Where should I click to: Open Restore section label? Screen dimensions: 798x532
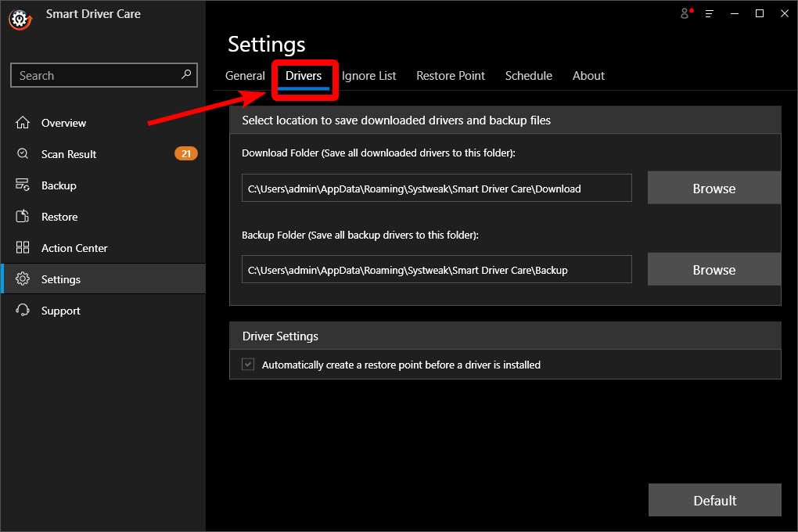(59, 217)
